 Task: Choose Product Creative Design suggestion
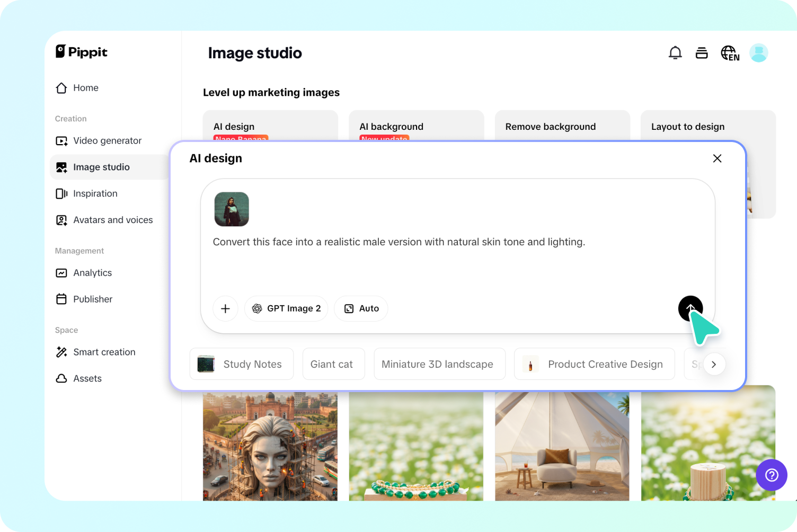point(595,364)
